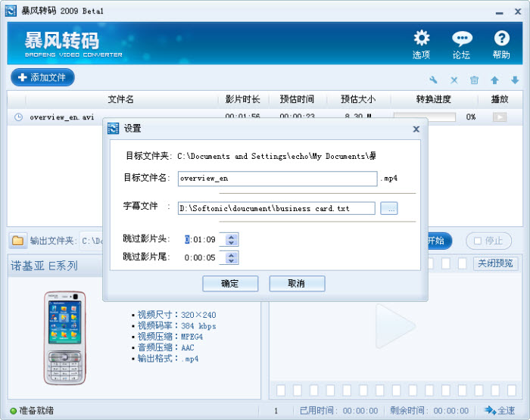530x420 pixels.
Task: Click the 跳过影片头 time field 0:01:09
Action: (x=200, y=240)
